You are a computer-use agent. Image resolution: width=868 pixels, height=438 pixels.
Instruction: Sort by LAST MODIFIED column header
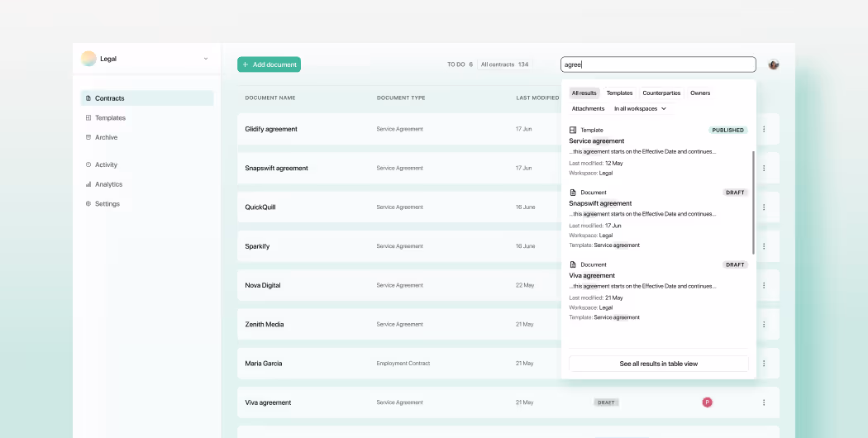(537, 98)
